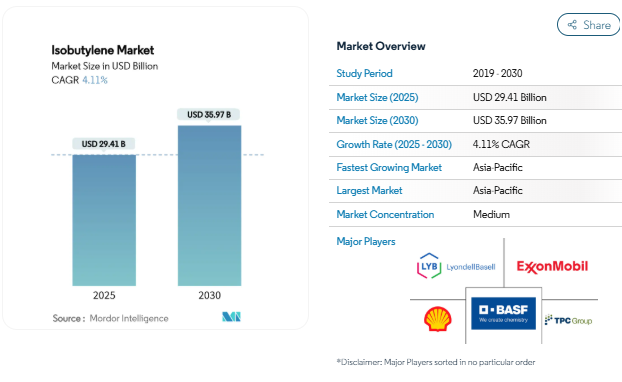Click the share icon inside the Share button

point(572,25)
